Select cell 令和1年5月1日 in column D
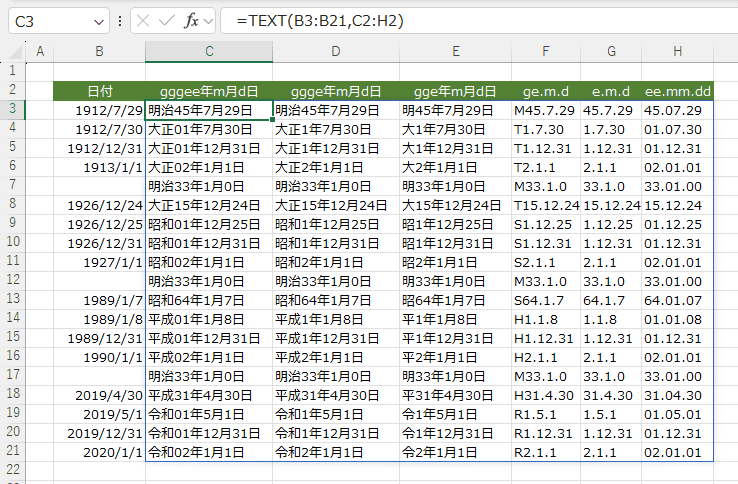The image size is (738, 484). 335,414
